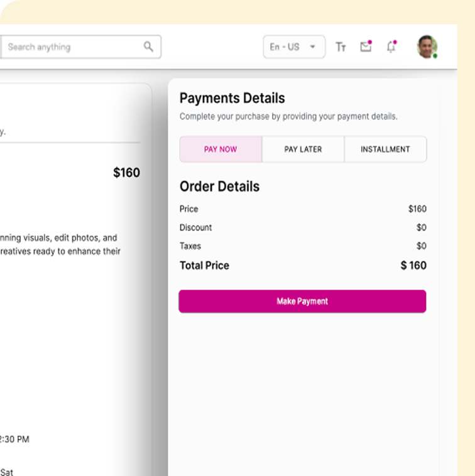Switch to the Pay Later tab

tap(303, 149)
